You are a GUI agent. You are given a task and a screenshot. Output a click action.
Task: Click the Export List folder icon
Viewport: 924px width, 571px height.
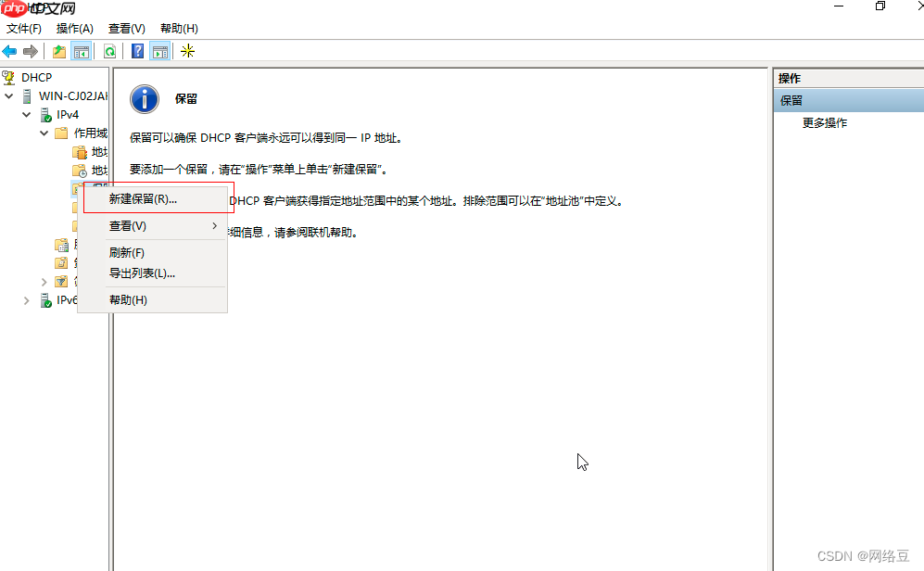click(59, 51)
